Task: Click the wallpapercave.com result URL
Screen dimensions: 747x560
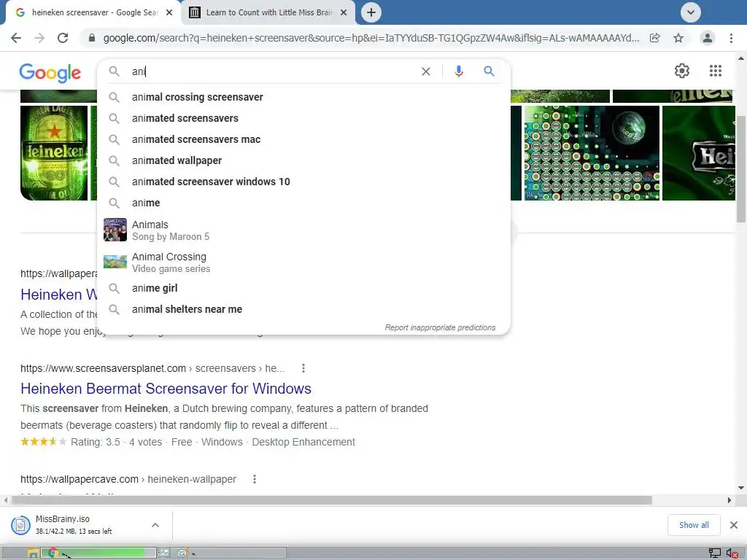Action: (128, 479)
